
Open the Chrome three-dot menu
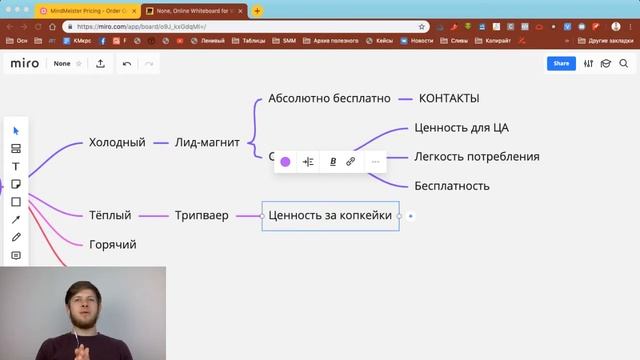(631, 27)
